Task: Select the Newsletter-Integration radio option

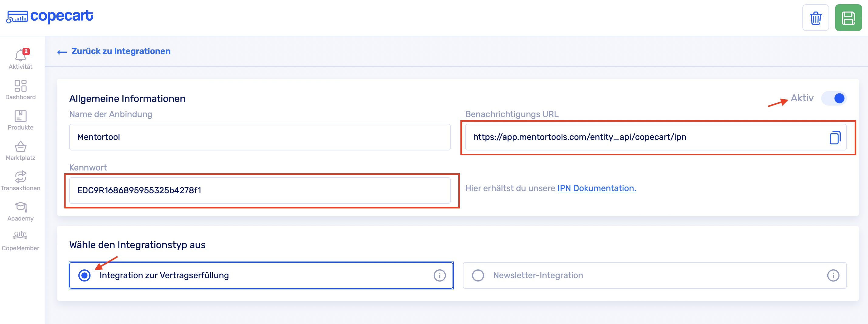Action: tap(478, 275)
